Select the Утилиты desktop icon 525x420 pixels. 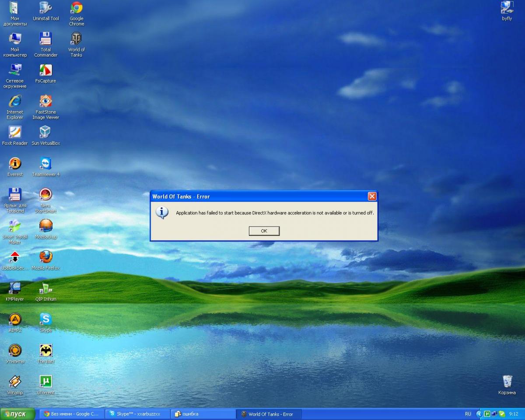coord(15,353)
